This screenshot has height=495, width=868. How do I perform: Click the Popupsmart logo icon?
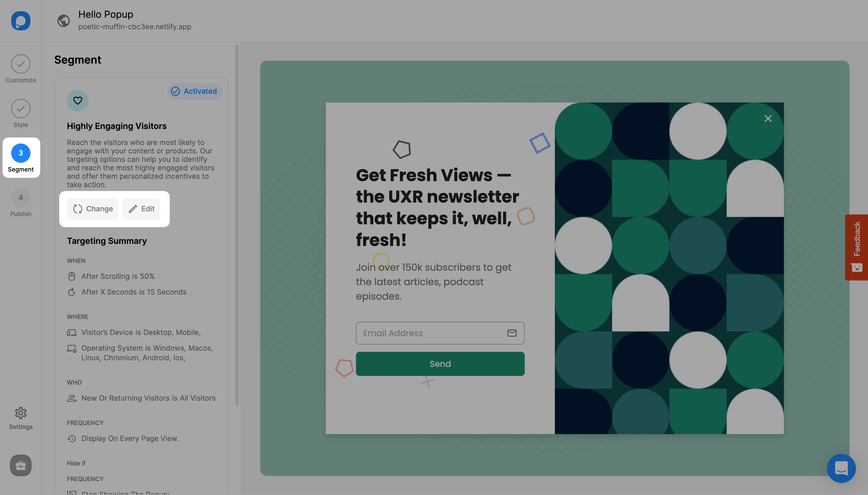click(x=21, y=21)
